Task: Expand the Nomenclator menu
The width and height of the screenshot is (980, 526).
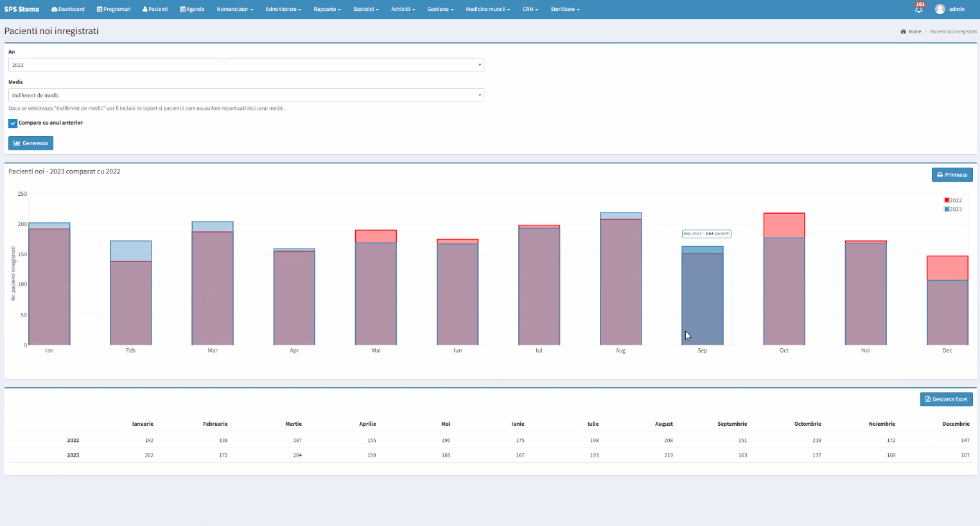Action: point(234,9)
